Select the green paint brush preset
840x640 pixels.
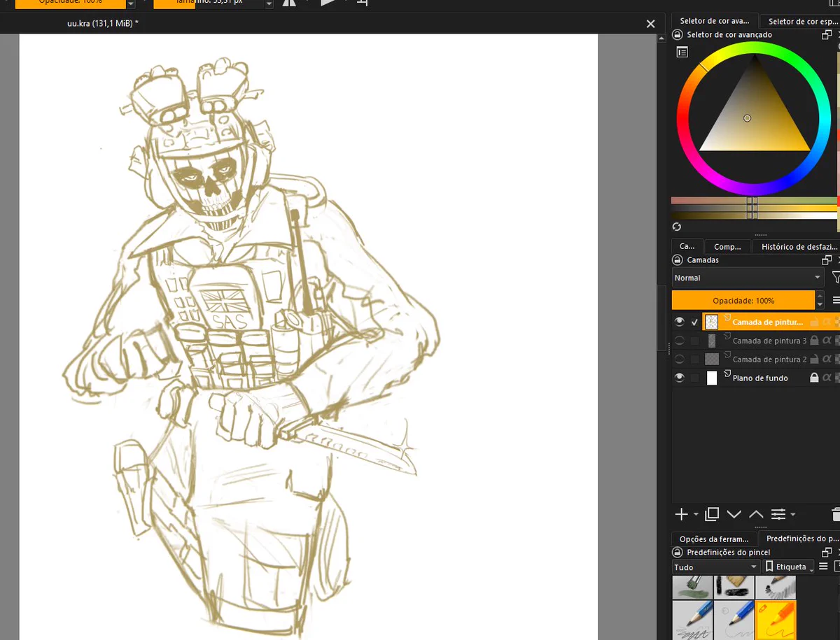[692, 588]
